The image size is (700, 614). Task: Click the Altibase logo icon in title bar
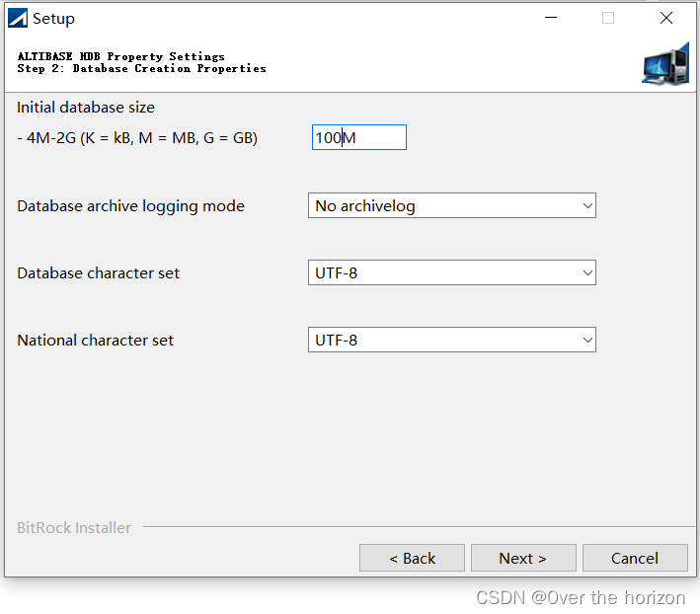coord(18,19)
